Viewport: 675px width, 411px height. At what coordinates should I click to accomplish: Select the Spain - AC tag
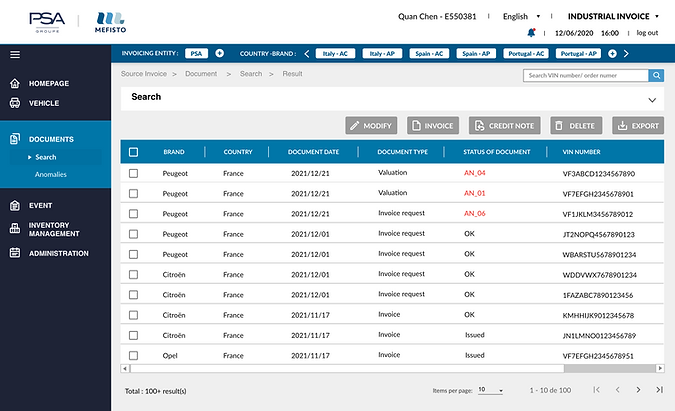click(429, 53)
